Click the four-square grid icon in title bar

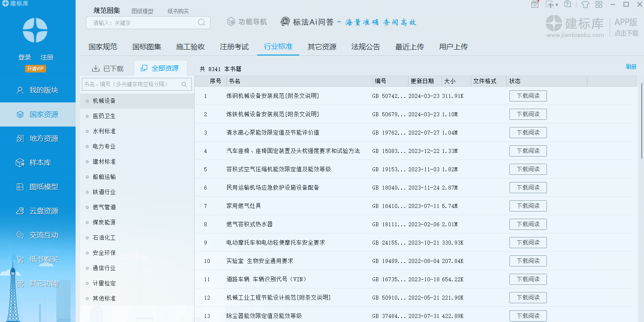pos(598,4)
